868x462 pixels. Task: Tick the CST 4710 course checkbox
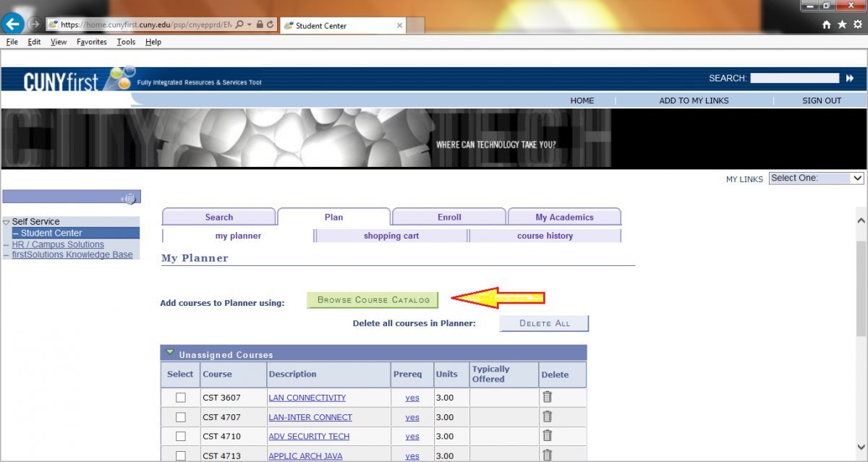[x=181, y=437]
